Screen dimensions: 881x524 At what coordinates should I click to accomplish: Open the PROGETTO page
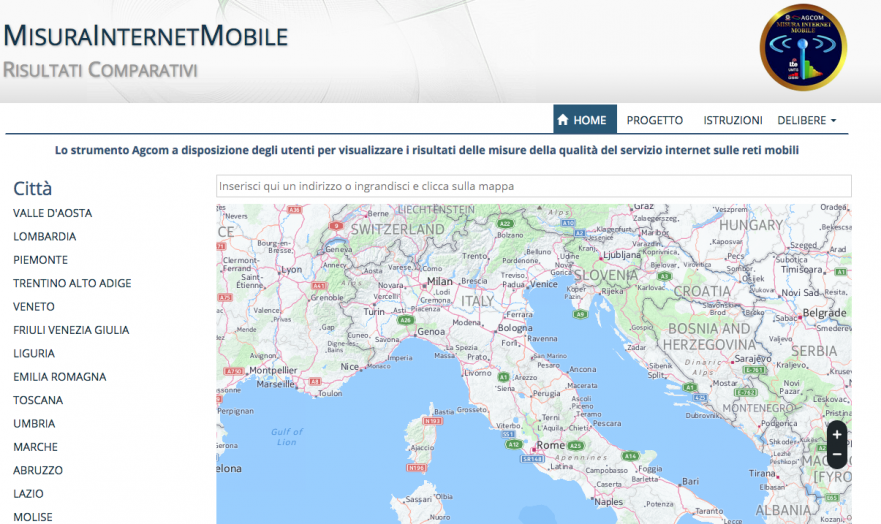[655, 120]
